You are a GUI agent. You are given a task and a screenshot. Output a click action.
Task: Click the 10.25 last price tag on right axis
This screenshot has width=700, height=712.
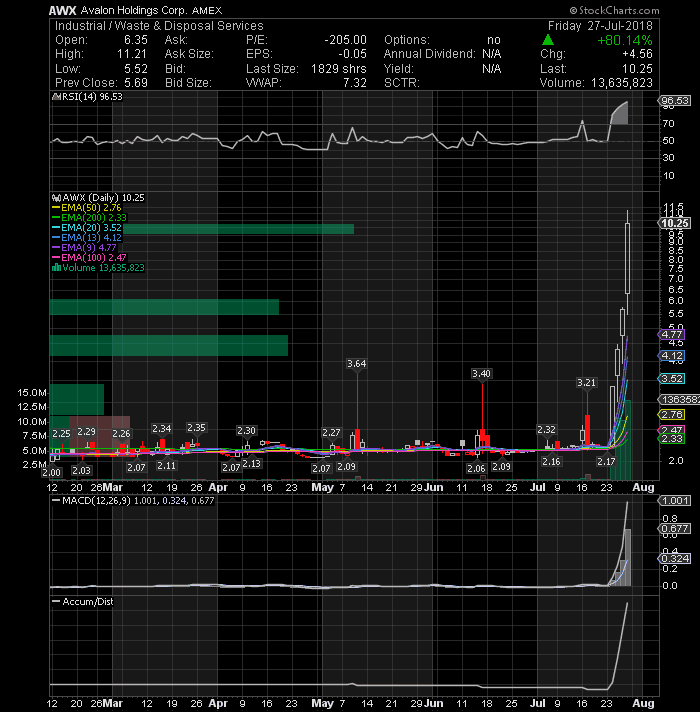pyautogui.click(x=675, y=223)
